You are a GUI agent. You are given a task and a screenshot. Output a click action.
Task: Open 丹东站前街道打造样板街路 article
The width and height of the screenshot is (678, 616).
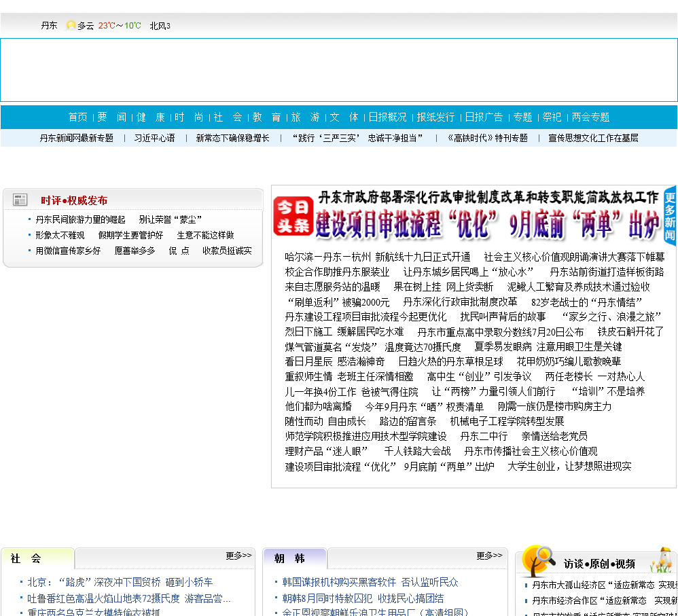[607, 272]
